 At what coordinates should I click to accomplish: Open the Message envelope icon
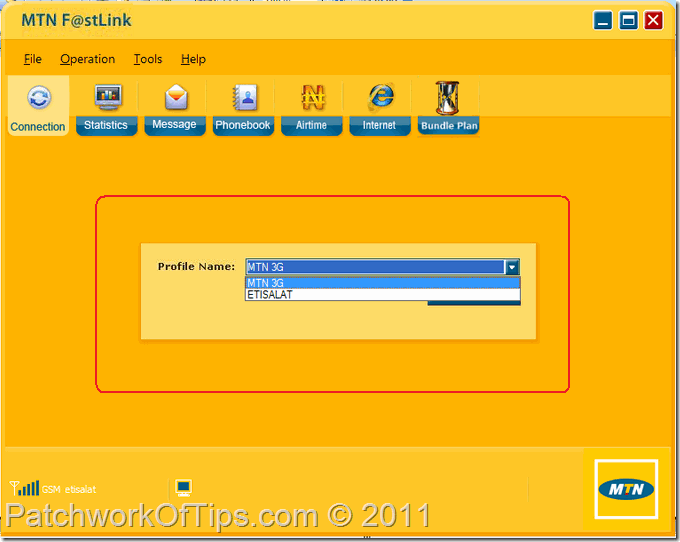(x=176, y=97)
